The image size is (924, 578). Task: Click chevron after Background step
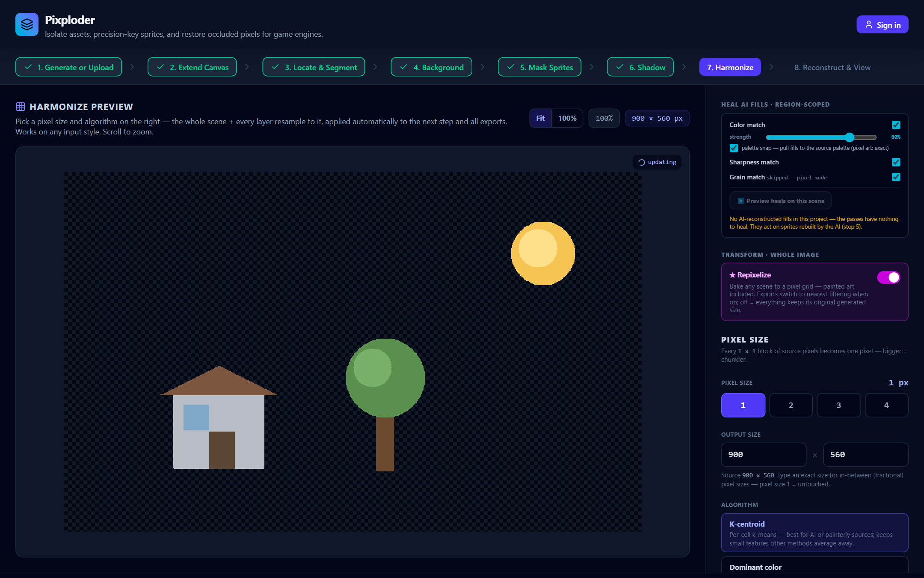[483, 67]
